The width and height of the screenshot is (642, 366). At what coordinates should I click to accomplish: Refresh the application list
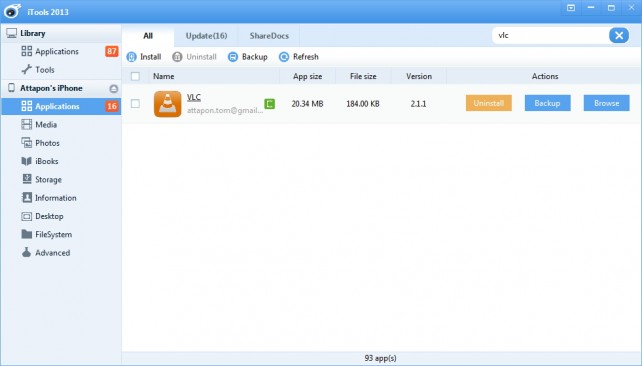(299, 57)
